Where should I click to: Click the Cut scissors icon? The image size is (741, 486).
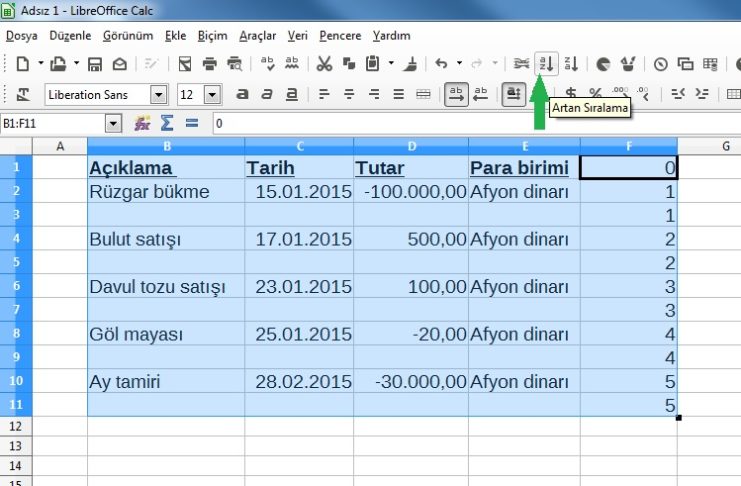click(x=323, y=63)
